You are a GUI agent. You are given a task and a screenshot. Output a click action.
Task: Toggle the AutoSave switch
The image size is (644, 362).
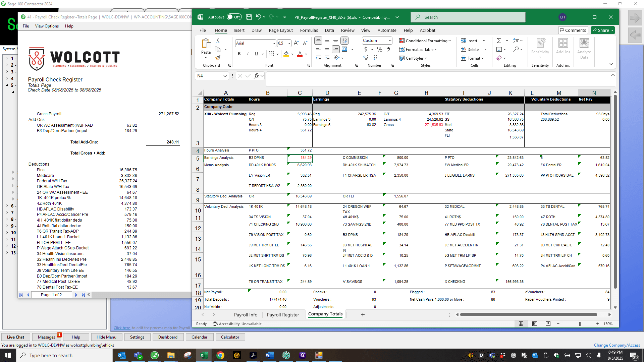tap(234, 17)
